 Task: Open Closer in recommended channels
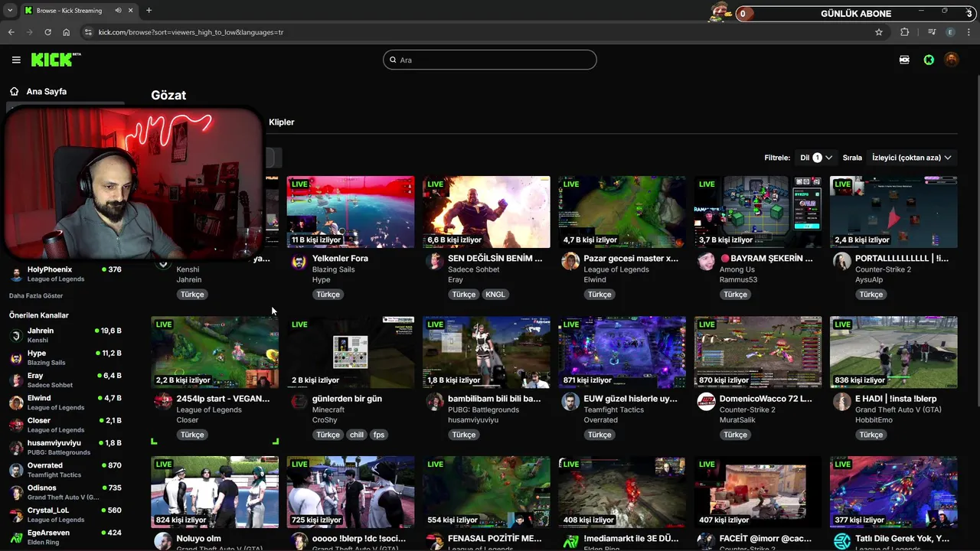click(x=65, y=425)
